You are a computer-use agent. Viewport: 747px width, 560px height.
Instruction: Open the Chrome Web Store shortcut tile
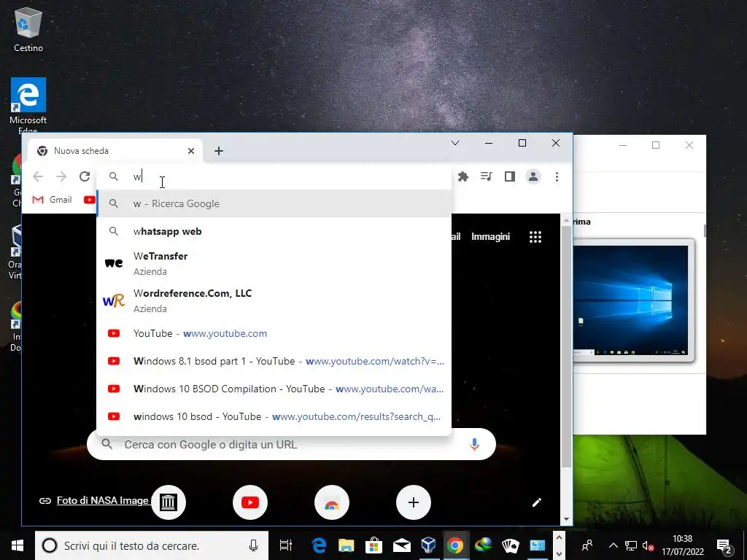(x=332, y=502)
